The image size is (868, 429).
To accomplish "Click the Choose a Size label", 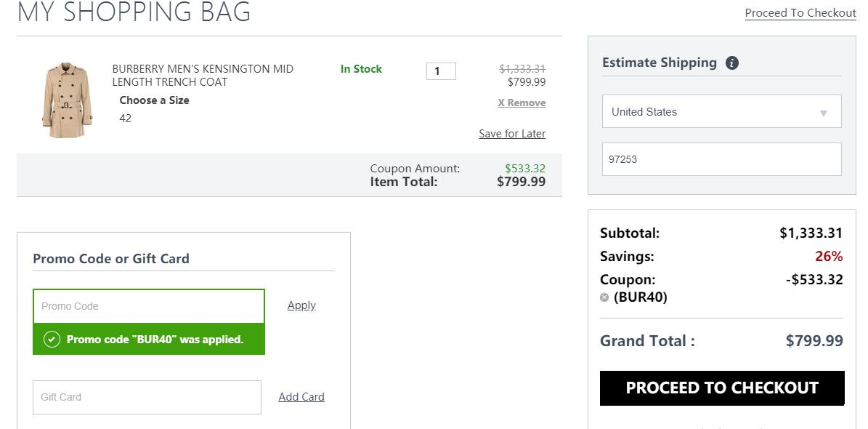I will [155, 100].
